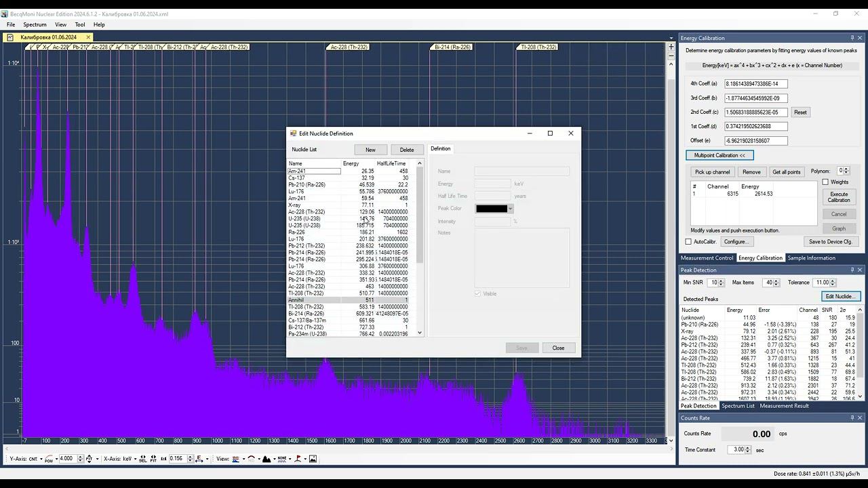Click Close in Edit Nuclide Definition dialog

(x=558, y=348)
